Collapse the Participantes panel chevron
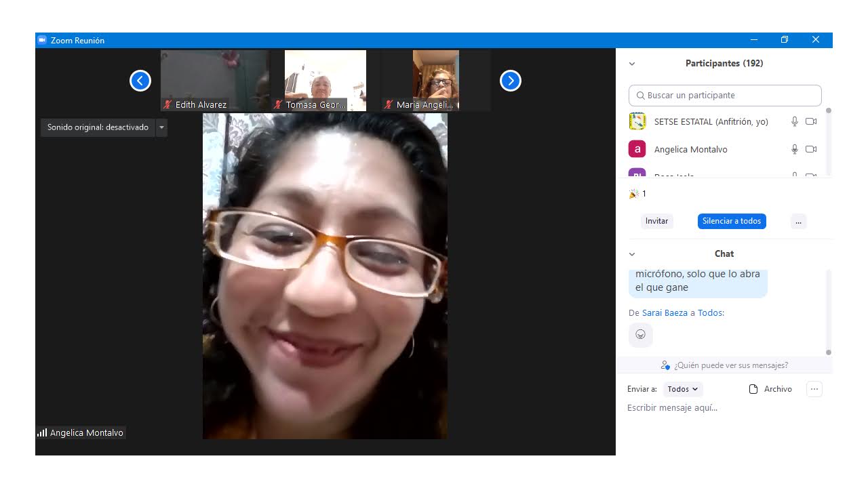 632,64
